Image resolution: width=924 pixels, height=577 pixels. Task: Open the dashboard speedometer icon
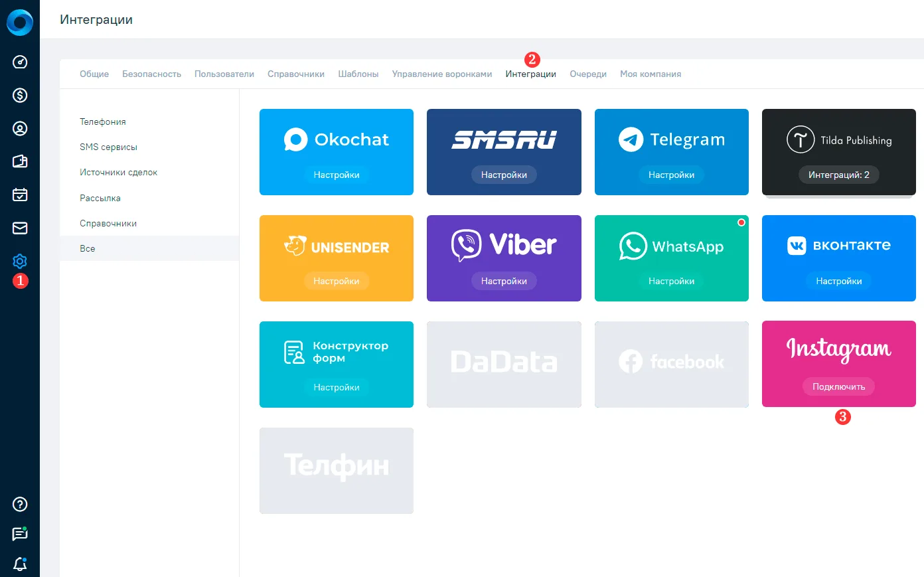point(20,62)
